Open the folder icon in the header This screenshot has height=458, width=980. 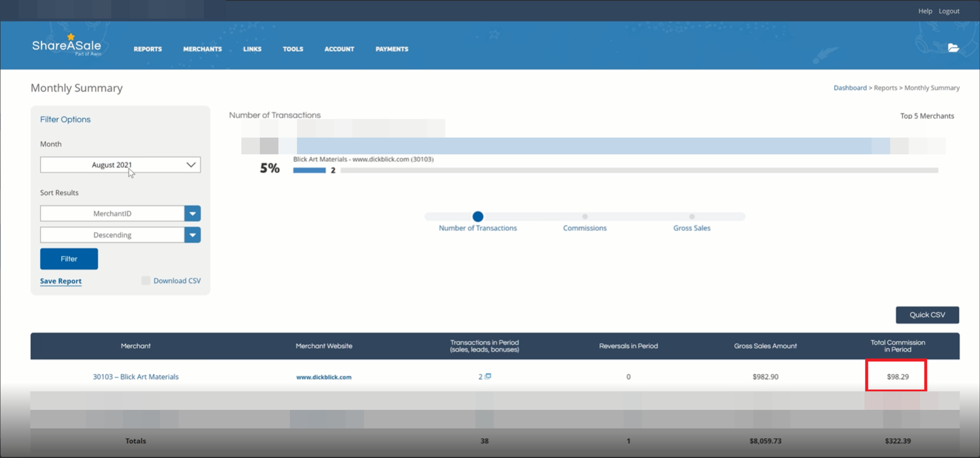point(953,47)
